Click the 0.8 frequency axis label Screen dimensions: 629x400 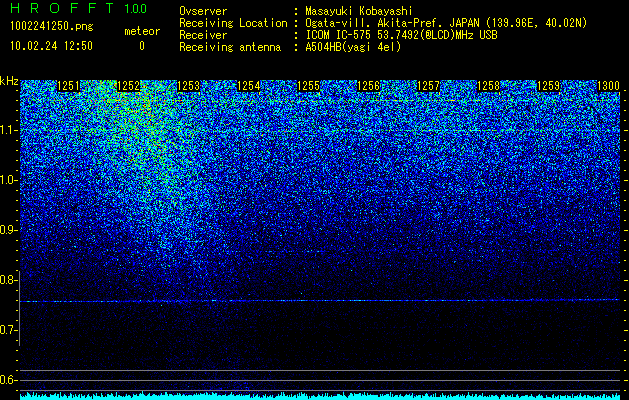tap(8, 280)
